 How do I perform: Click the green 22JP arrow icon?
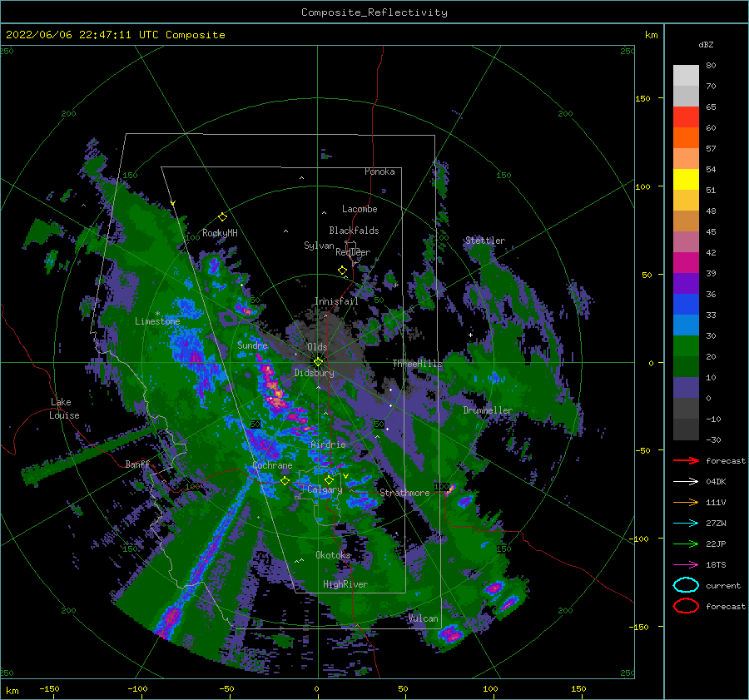tap(686, 544)
